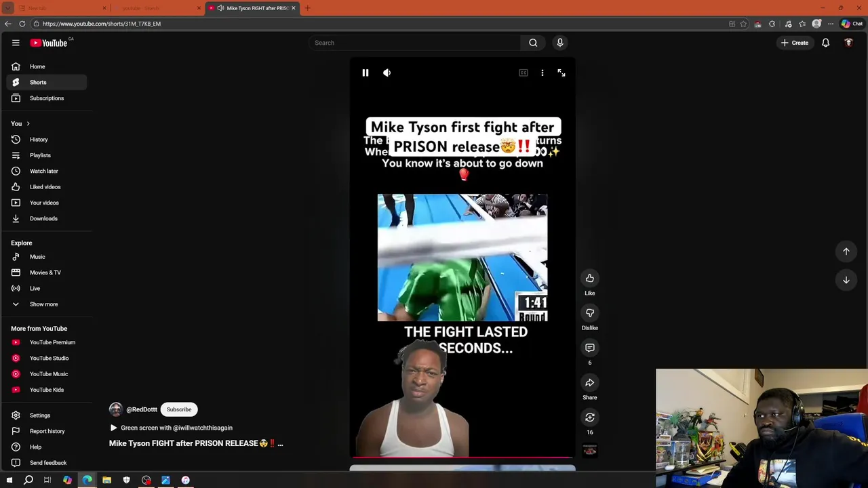Open the Short's three-dot more options
Viewport: 868px width, 488px height.
[542, 73]
